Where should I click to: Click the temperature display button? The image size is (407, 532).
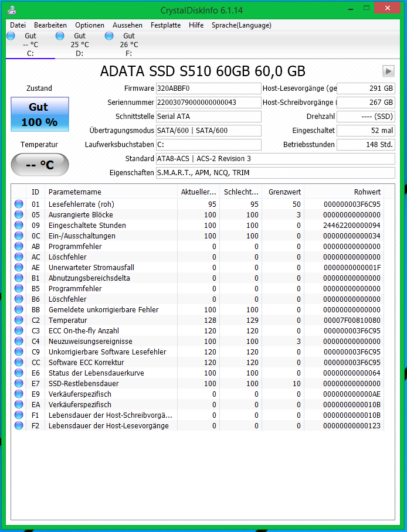click(40, 165)
